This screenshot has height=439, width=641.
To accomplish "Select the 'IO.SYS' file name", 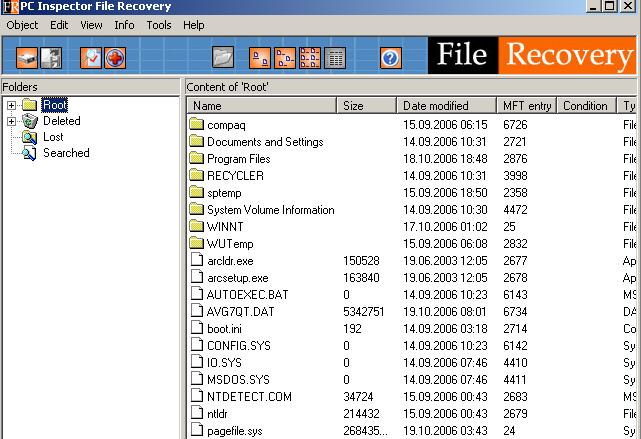I will 224,363.
